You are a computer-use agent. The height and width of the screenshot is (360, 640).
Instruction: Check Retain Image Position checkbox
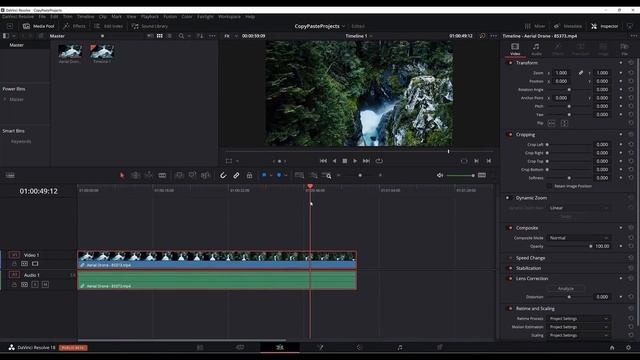pyautogui.click(x=549, y=186)
